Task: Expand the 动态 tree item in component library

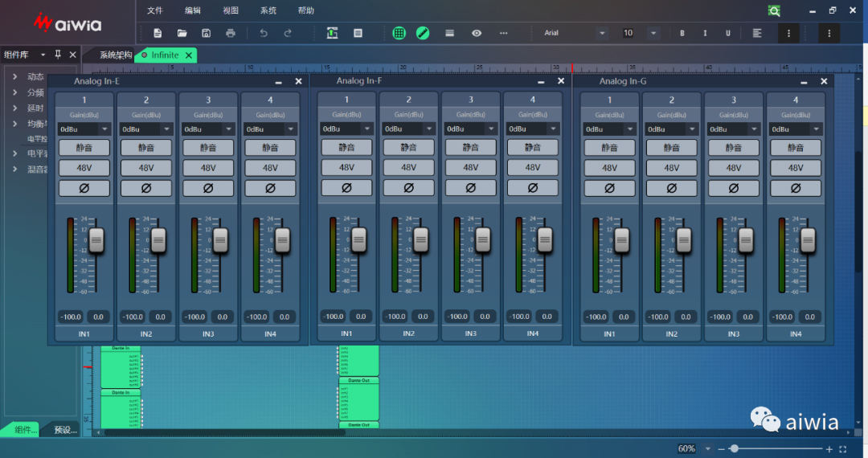Action: (x=15, y=77)
